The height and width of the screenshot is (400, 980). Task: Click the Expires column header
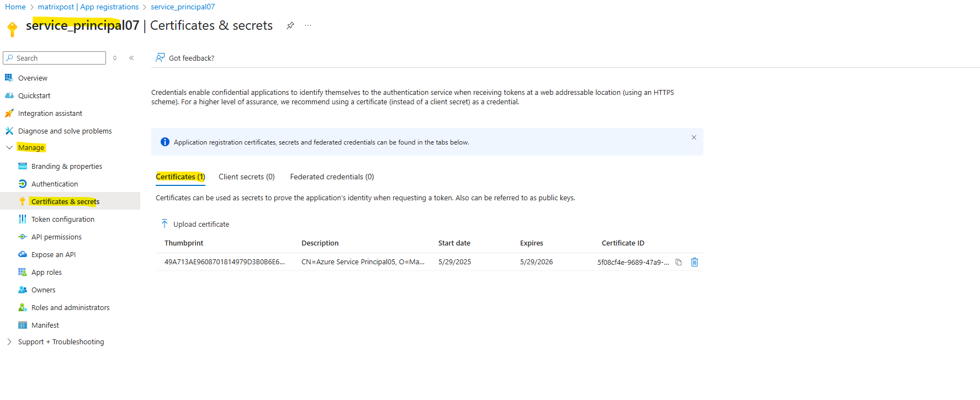532,243
